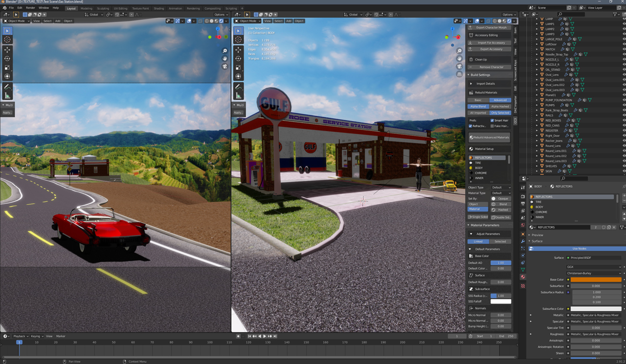Select the Transform tool in left viewport
Viewport: 626px width, 364px height.
(x=7, y=76)
